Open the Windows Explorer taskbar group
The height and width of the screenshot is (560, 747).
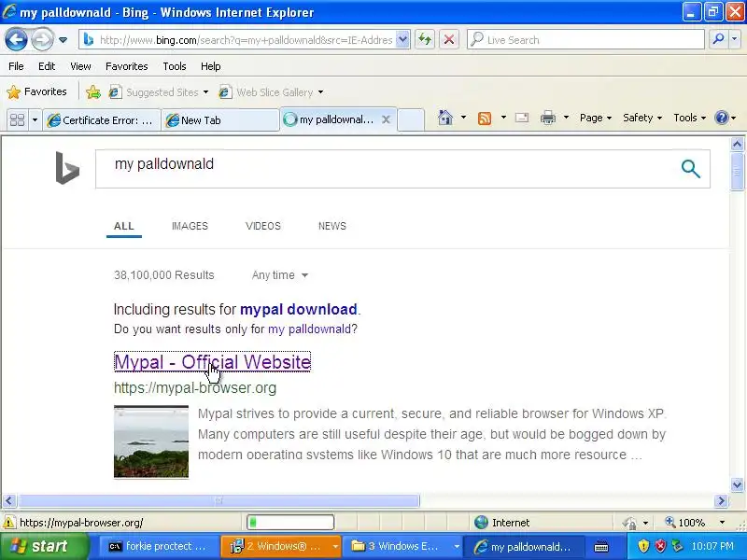pos(405,546)
